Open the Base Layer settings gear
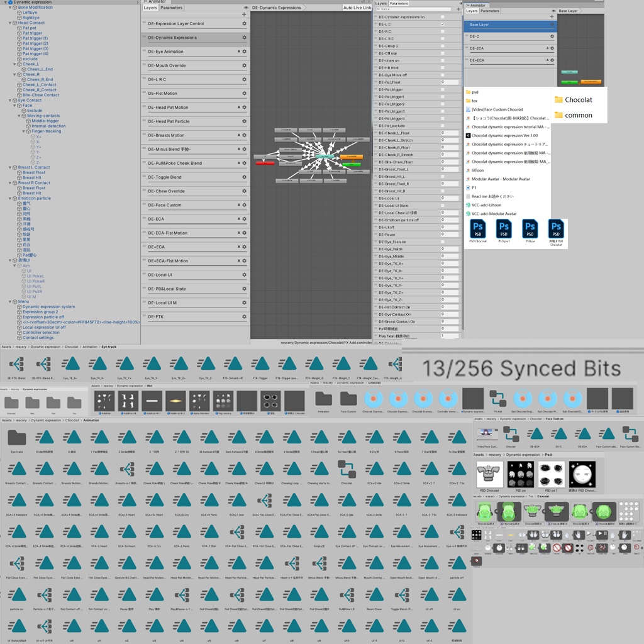The image size is (644, 644). click(552, 25)
